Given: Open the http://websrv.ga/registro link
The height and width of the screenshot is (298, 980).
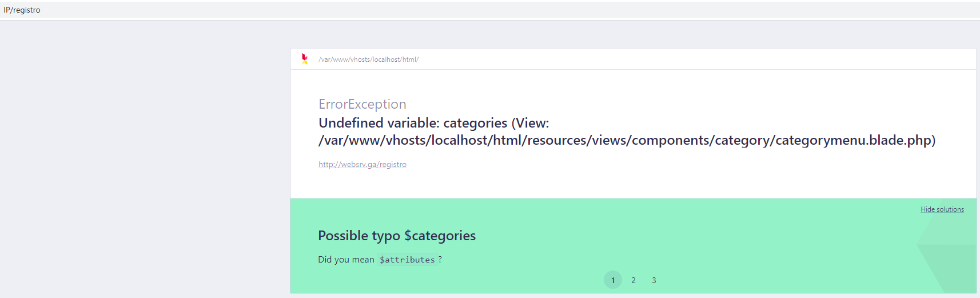Looking at the screenshot, I should 362,164.
